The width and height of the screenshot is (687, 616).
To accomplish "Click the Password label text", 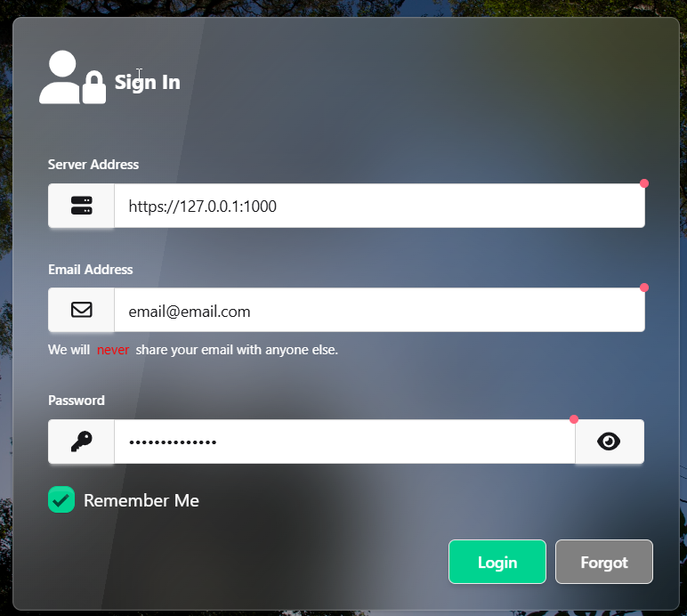I will click(x=77, y=401).
